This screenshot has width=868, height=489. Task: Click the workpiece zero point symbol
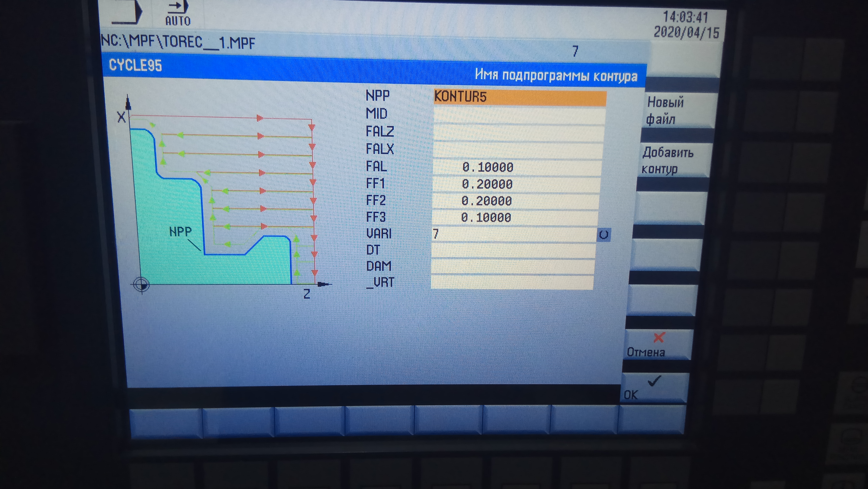point(142,285)
